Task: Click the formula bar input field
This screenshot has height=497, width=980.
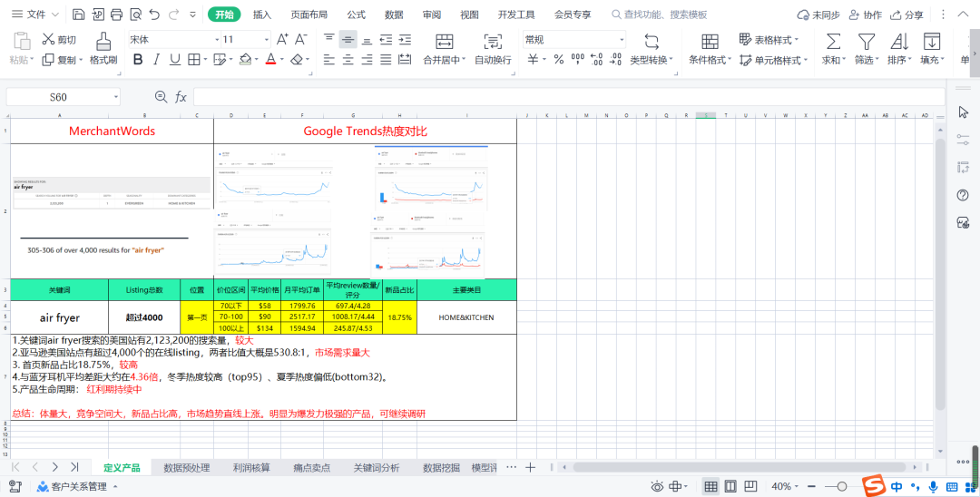Action: click(569, 97)
